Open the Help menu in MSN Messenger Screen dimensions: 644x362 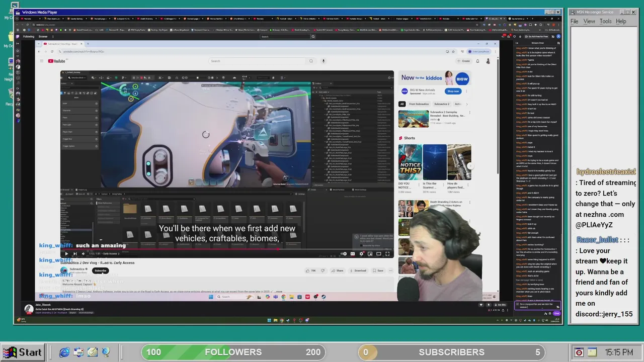(621, 22)
